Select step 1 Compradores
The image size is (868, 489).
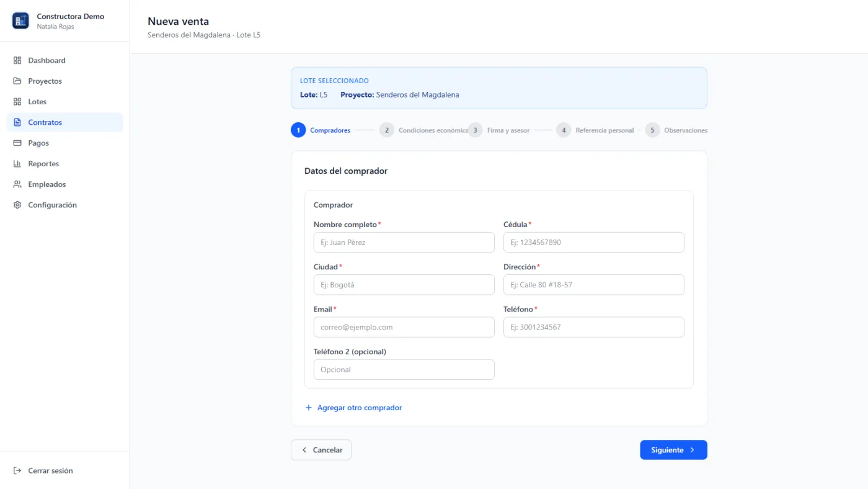[x=321, y=130]
